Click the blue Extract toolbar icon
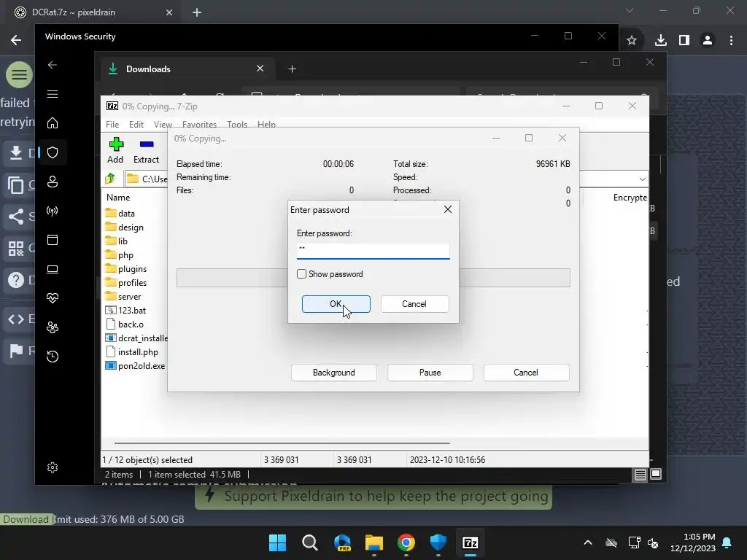This screenshot has width=747, height=560. pos(147,144)
